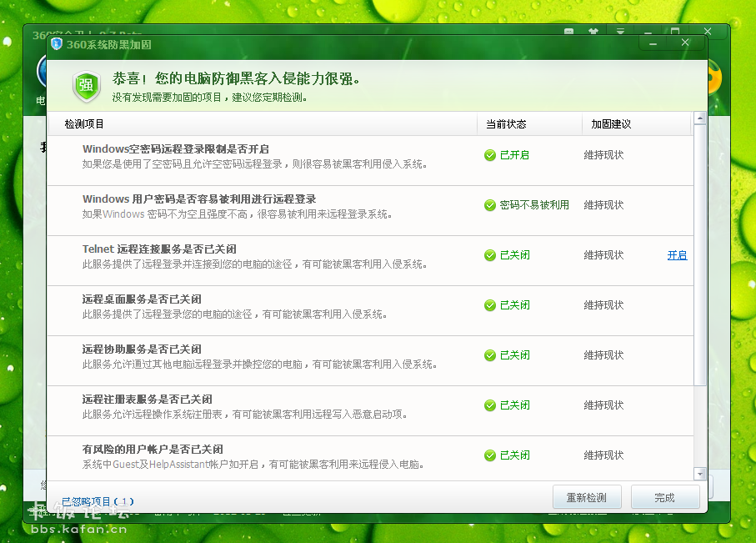
Task: Open the 开启 link for Telnet service
Action: [x=677, y=255]
